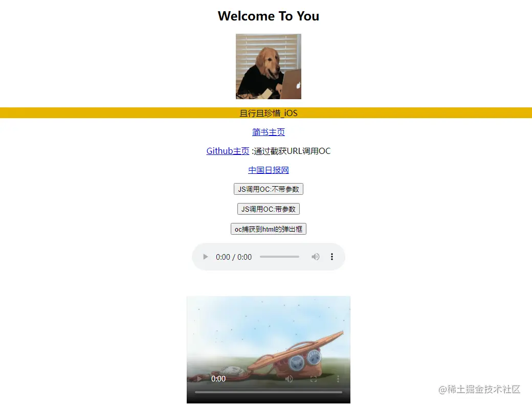Open the 简书主页 link
Image resolution: width=532 pixels, height=406 pixels.
click(269, 132)
